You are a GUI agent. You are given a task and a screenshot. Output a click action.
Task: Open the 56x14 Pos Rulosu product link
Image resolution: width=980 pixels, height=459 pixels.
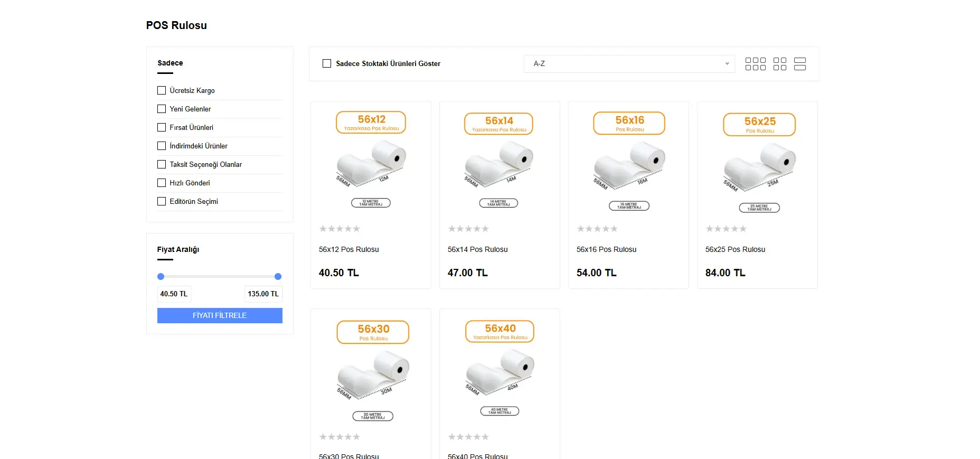pyautogui.click(x=477, y=249)
